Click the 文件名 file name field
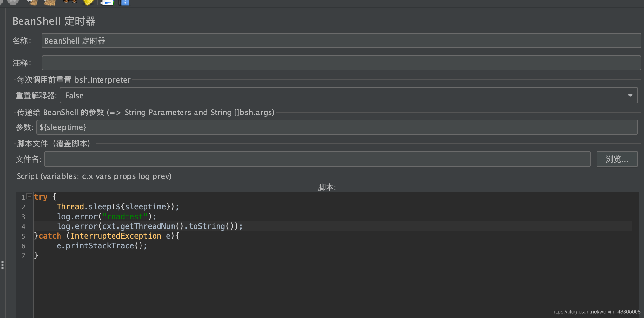 pyautogui.click(x=317, y=159)
